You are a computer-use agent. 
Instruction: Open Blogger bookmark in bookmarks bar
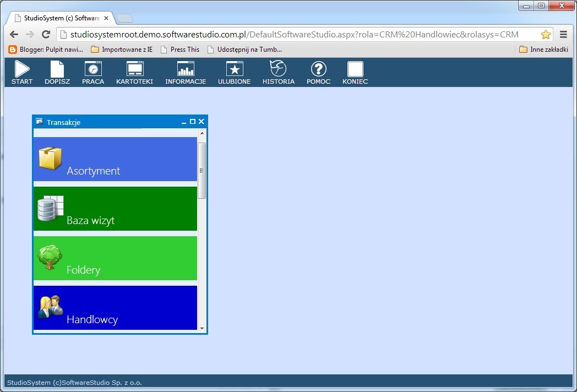(x=46, y=50)
